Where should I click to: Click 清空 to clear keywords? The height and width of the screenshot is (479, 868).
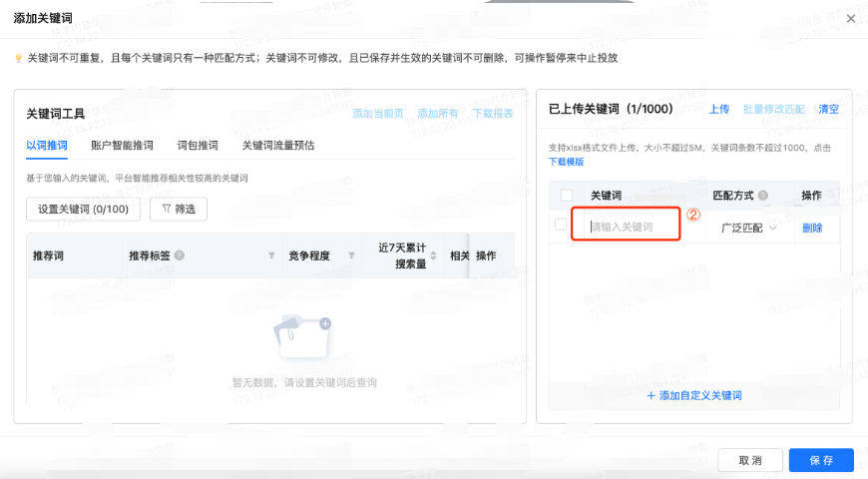[829, 109]
